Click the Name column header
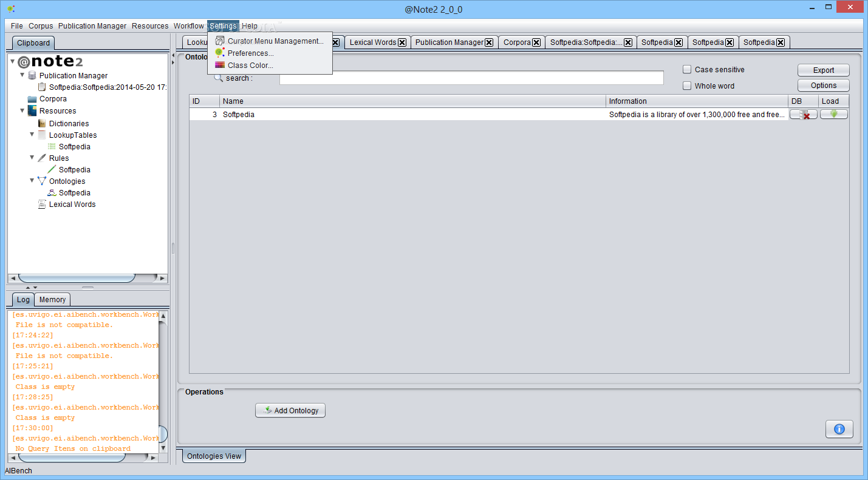 [413, 101]
